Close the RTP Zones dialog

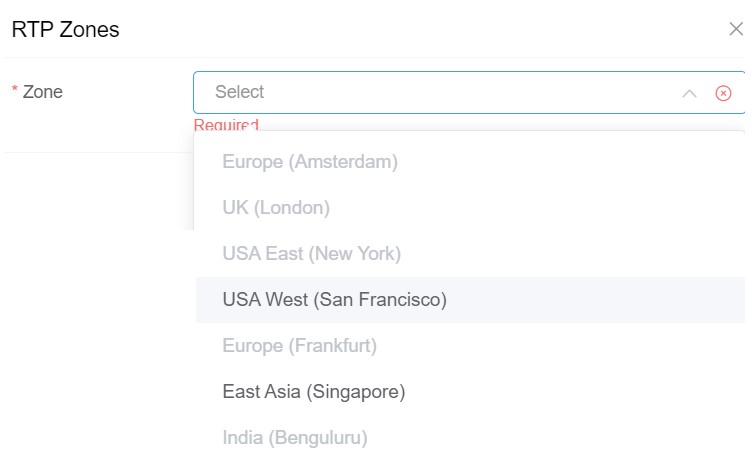(x=735, y=29)
